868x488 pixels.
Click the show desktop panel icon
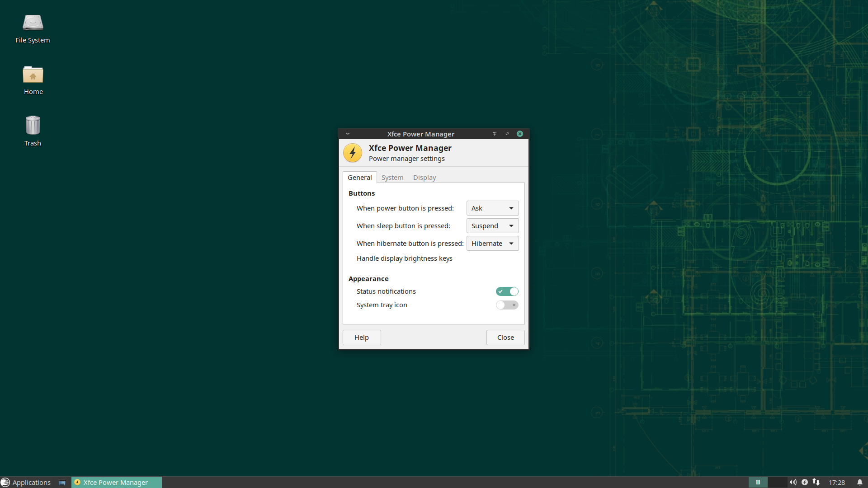click(62, 483)
